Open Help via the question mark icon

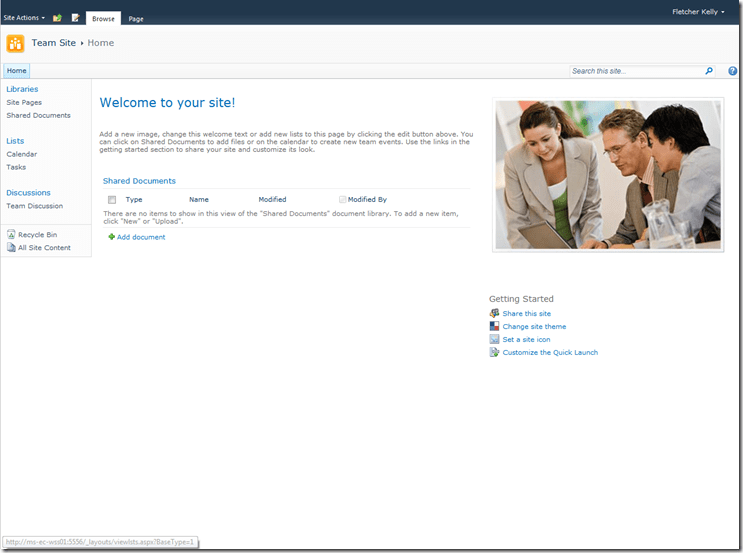[732, 71]
